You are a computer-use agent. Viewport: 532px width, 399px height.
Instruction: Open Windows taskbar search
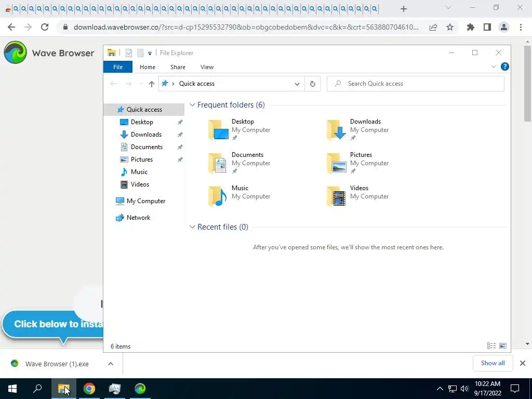(x=37, y=389)
